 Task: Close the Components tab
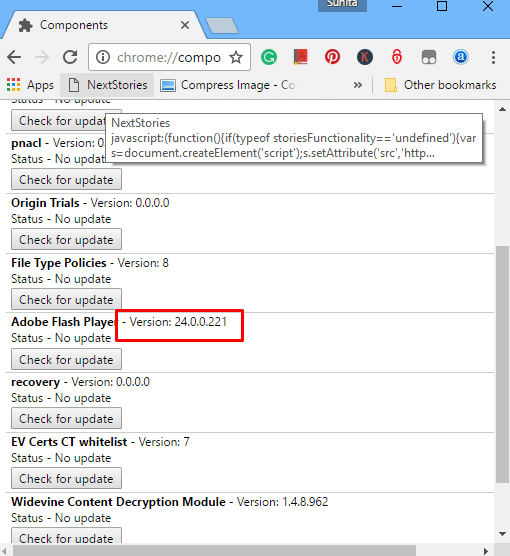pos(185,25)
